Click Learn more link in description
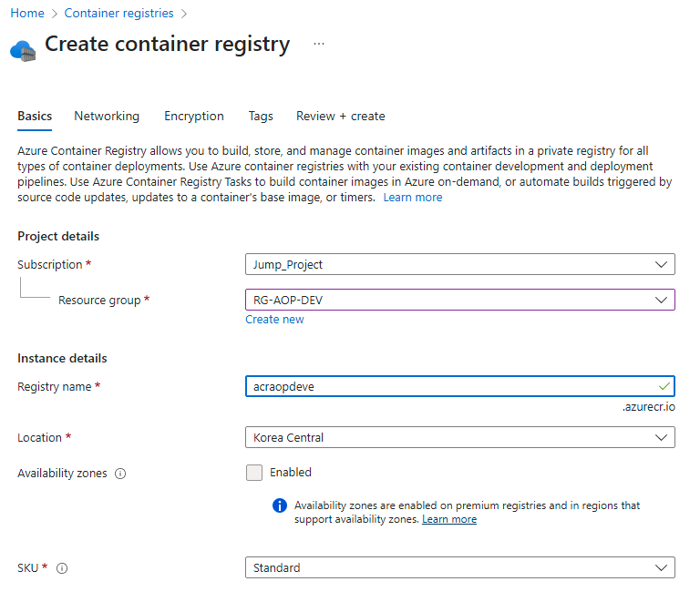 click(x=413, y=197)
